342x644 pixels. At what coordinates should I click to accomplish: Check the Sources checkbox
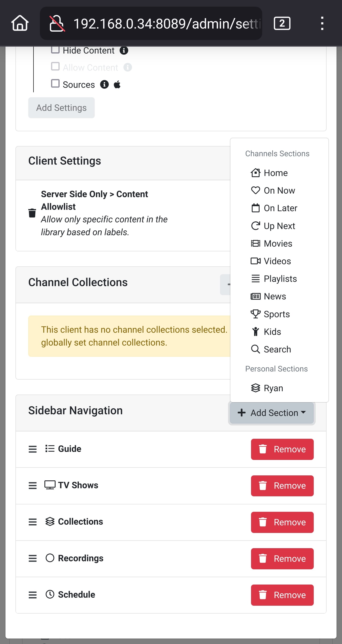pos(55,83)
